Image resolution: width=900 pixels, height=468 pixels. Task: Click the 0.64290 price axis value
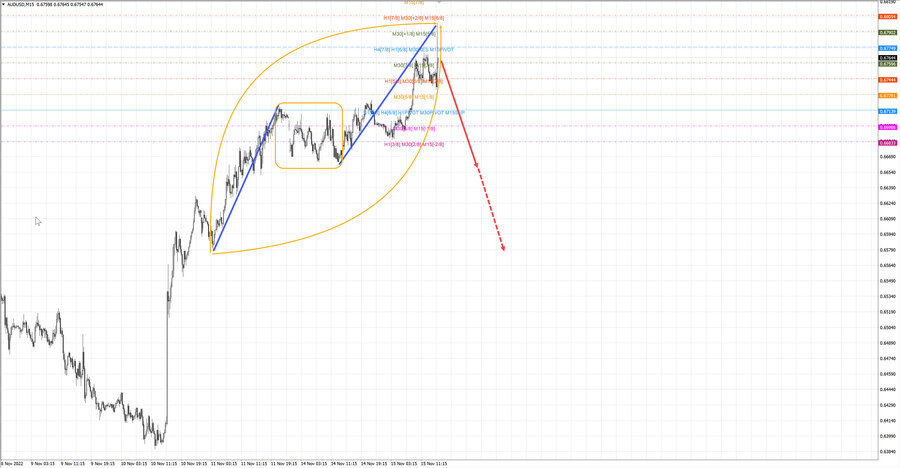[x=887, y=405]
